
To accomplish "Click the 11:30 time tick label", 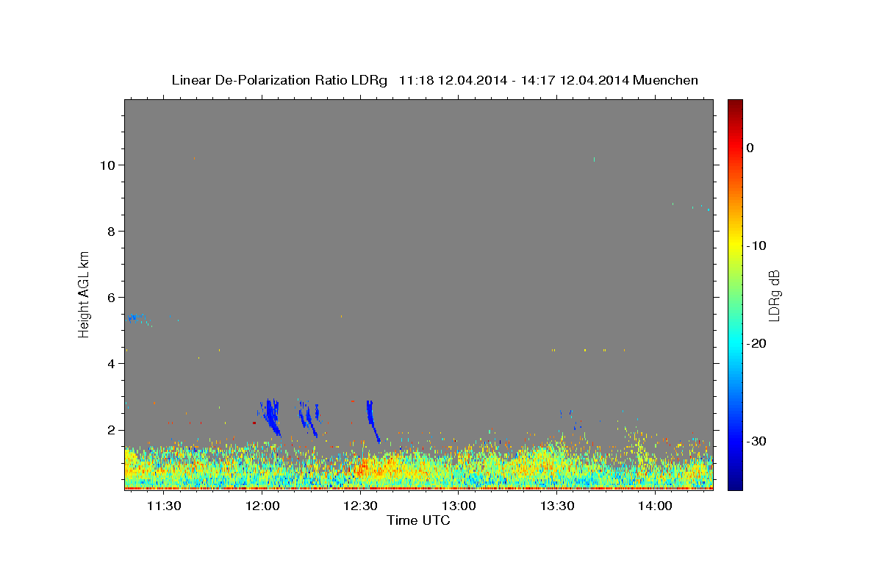I will [x=164, y=506].
